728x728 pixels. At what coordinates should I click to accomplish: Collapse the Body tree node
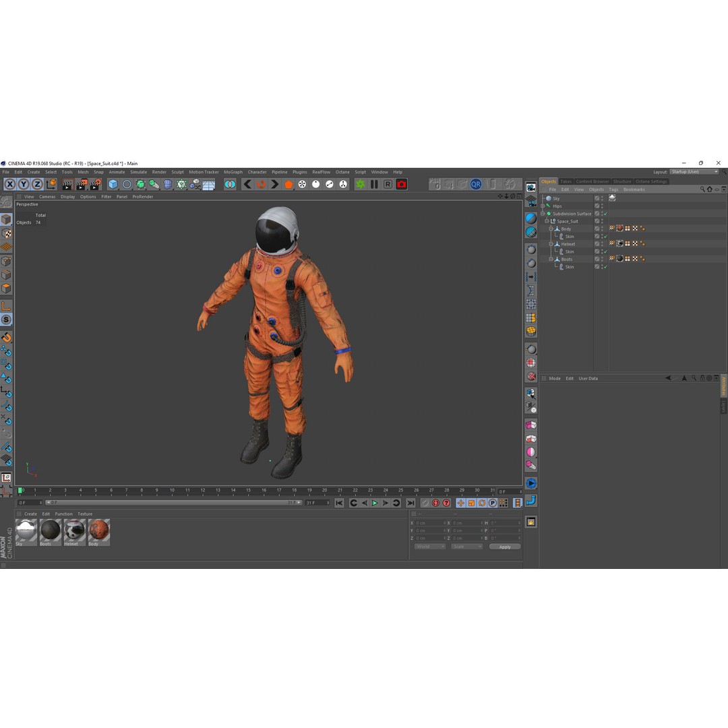[551, 229]
